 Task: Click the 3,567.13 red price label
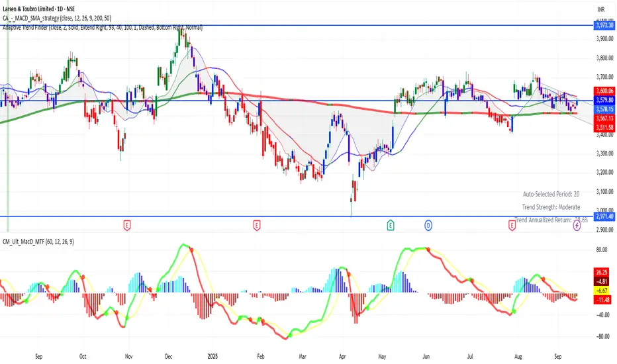click(604, 118)
